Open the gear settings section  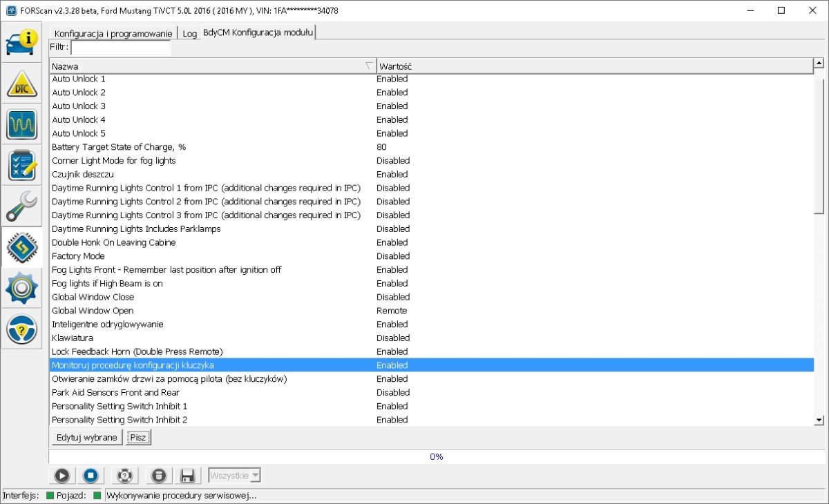pyautogui.click(x=22, y=288)
